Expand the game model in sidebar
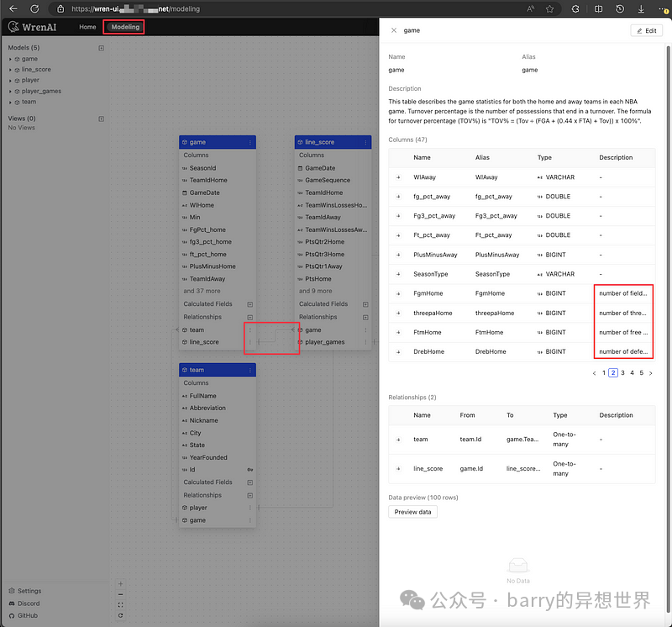Viewport: 672px width, 627px height. click(x=10, y=59)
